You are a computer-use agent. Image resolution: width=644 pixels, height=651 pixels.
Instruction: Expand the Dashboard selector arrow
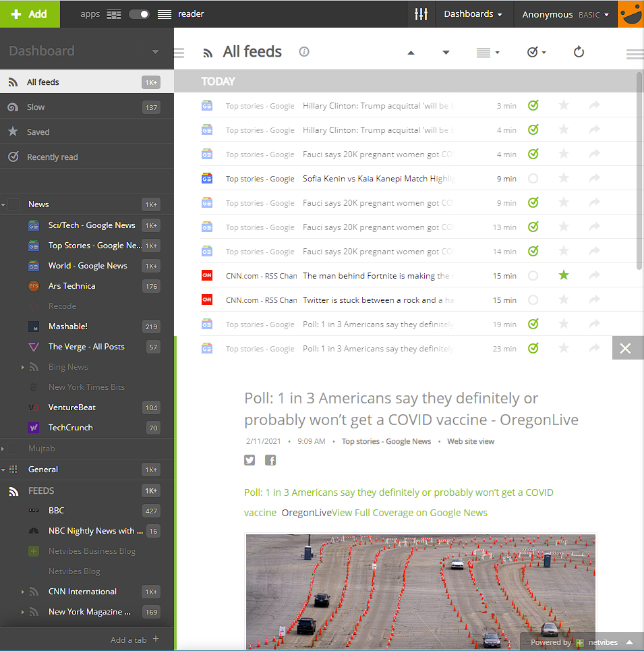(x=156, y=51)
